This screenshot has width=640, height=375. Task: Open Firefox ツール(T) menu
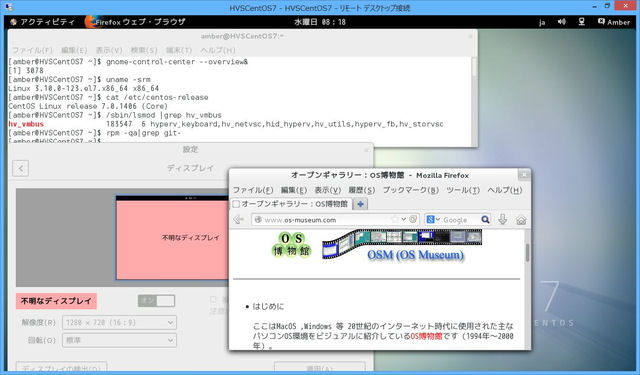click(463, 190)
